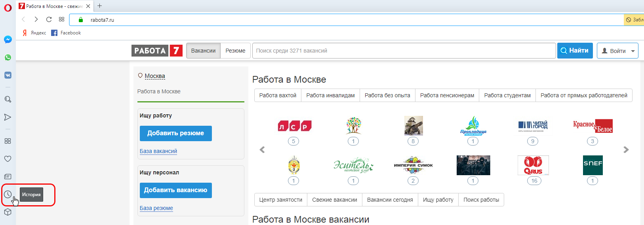Click the Добавить резюме button

point(175,133)
